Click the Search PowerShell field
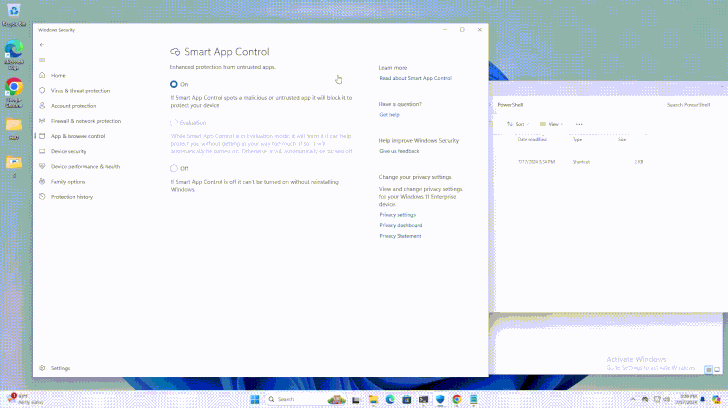The image size is (728, 408). pos(690,104)
